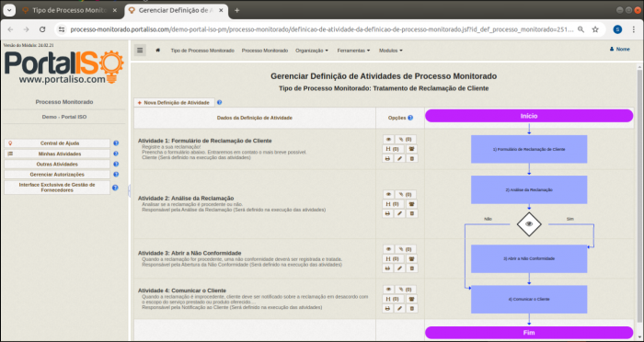This screenshot has height=342, width=644.
Task: Open the H (0) button of Atividade 3
Action: (x=393, y=258)
